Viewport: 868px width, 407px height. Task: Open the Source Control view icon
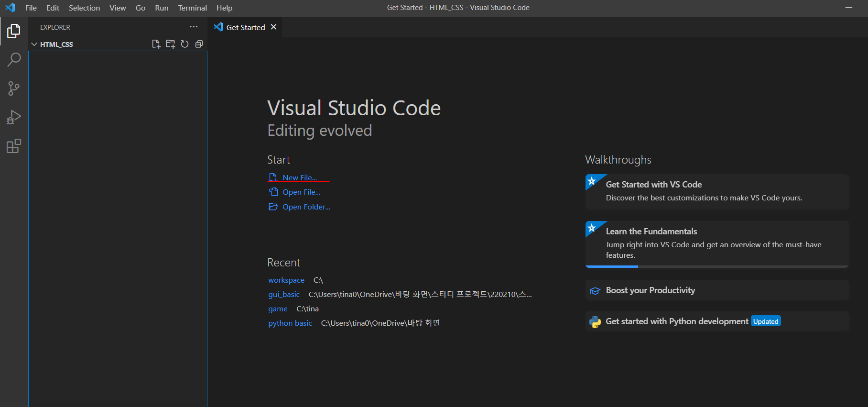(x=14, y=88)
